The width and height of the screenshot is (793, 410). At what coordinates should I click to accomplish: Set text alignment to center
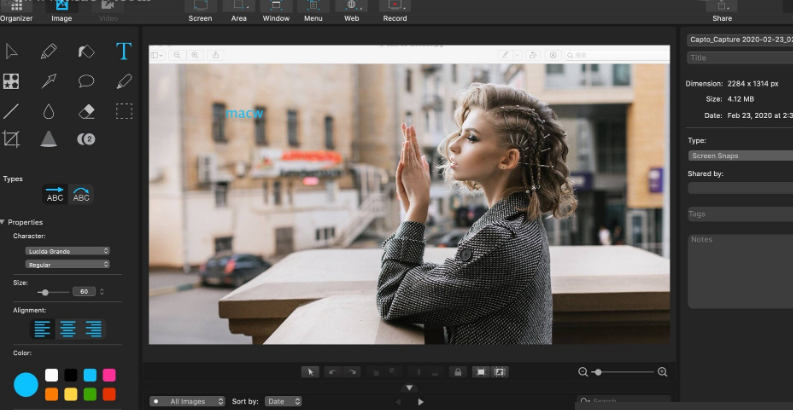[x=67, y=328]
